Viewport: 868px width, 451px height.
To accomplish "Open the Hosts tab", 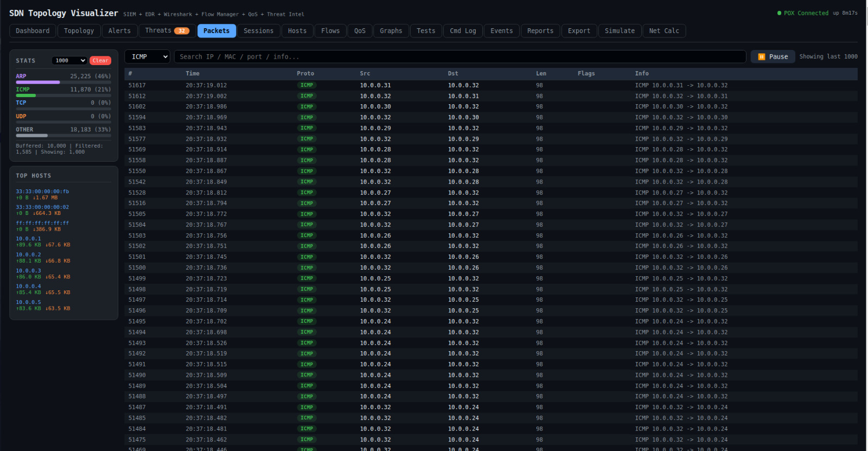I will click(297, 31).
